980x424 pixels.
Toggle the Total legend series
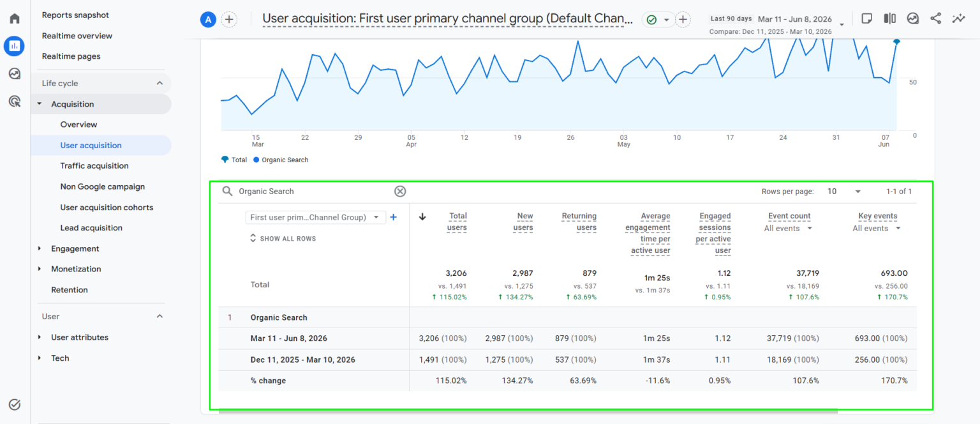(x=234, y=160)
